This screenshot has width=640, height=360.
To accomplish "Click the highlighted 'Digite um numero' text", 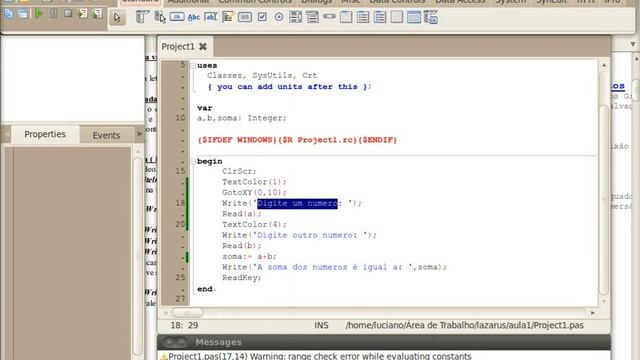I will tap(297, 203).
